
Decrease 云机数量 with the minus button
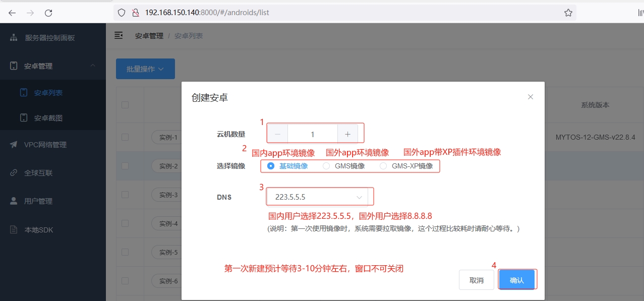pos(277,134)
